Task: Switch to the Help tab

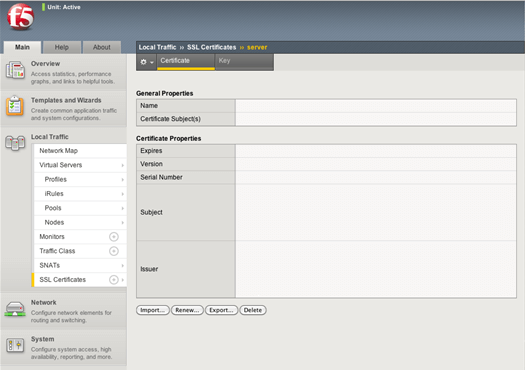Action: [x=62, y=47]
